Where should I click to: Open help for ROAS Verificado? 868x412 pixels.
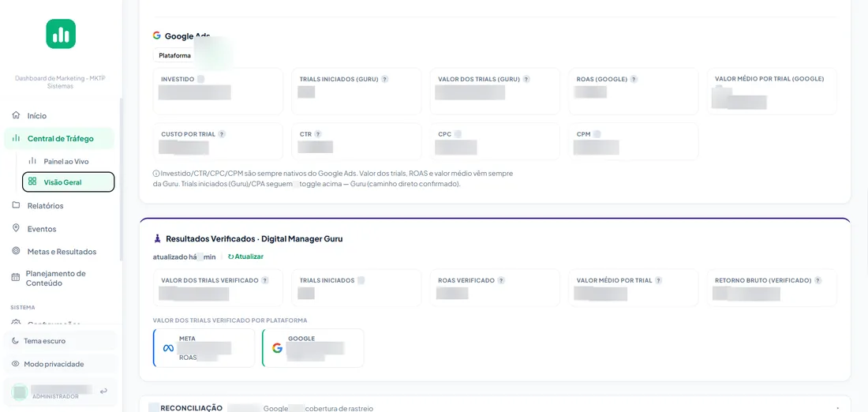pos(501,280)
